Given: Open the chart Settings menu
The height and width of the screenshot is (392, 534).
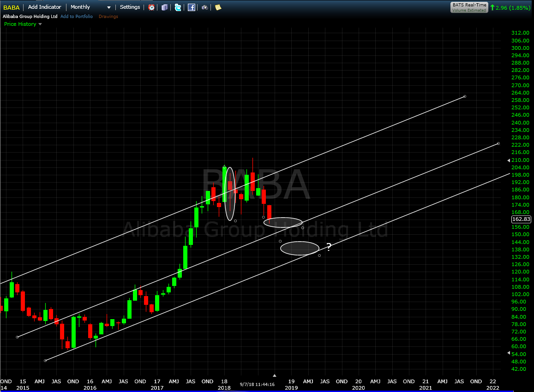Looking at the screenshot, I should point(130,7).
